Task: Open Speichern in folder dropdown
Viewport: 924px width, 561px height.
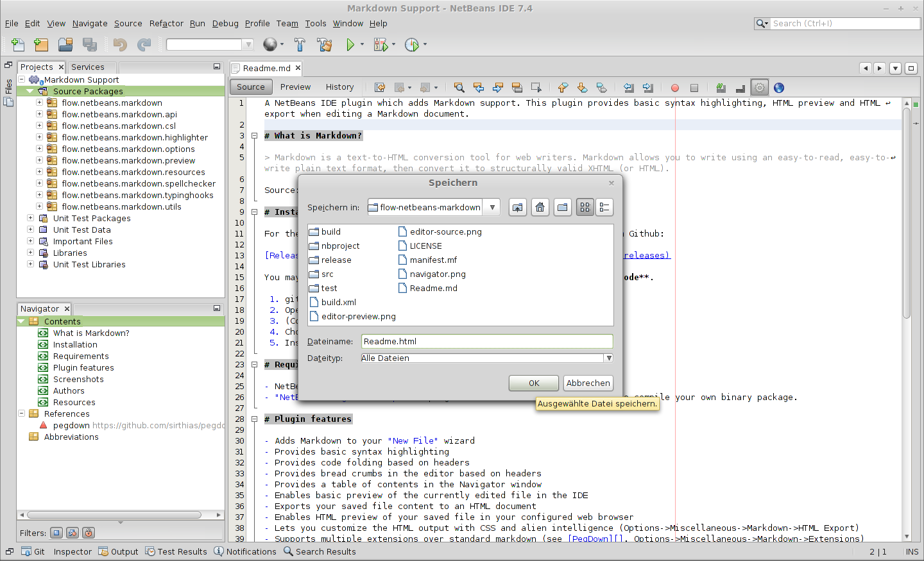Action: click(492, 207)
